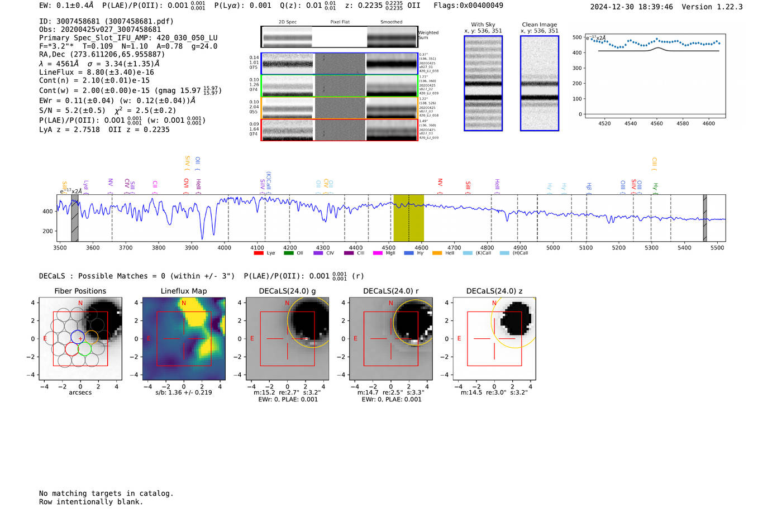Click the s/b: 1.36 +/- 0.219 caption
This screenshot has height=532, width=782.
(x=184, y=392)
